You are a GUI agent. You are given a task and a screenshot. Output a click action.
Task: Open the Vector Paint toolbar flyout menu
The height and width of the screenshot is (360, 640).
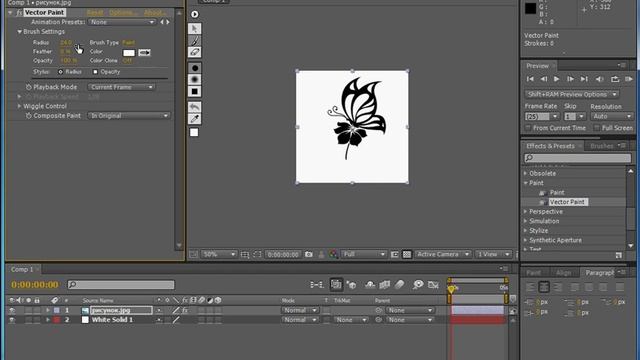pos(195,14)
